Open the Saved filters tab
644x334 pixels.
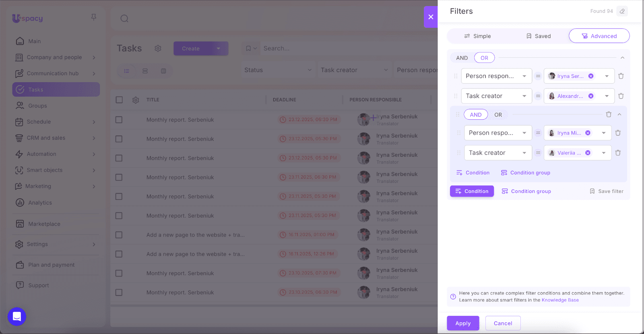[539, 36]
